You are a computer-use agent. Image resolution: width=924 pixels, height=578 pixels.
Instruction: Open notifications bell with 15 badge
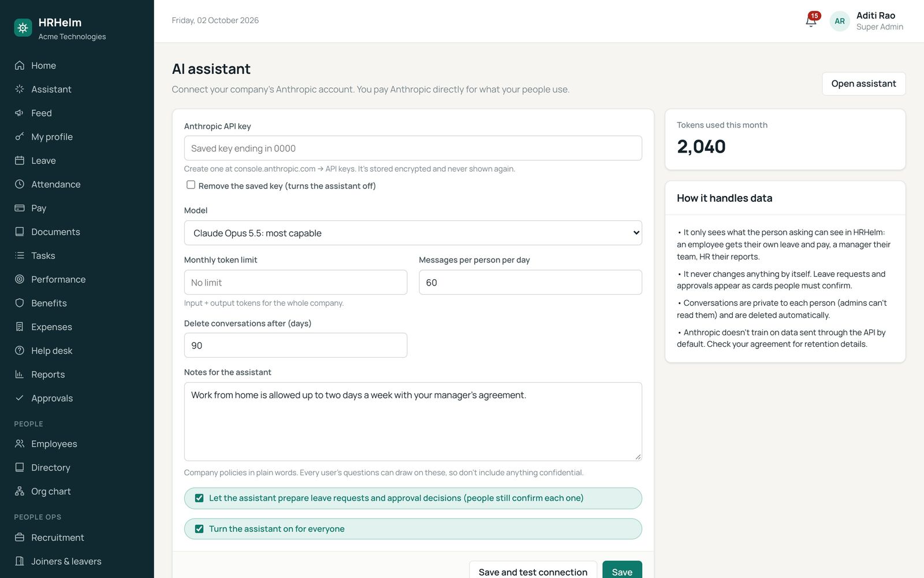(811, 21)
